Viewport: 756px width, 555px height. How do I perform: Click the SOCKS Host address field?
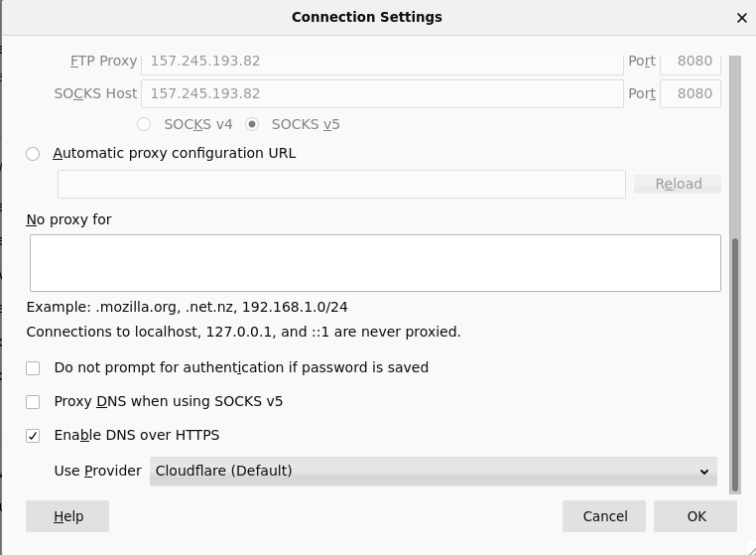382,93
